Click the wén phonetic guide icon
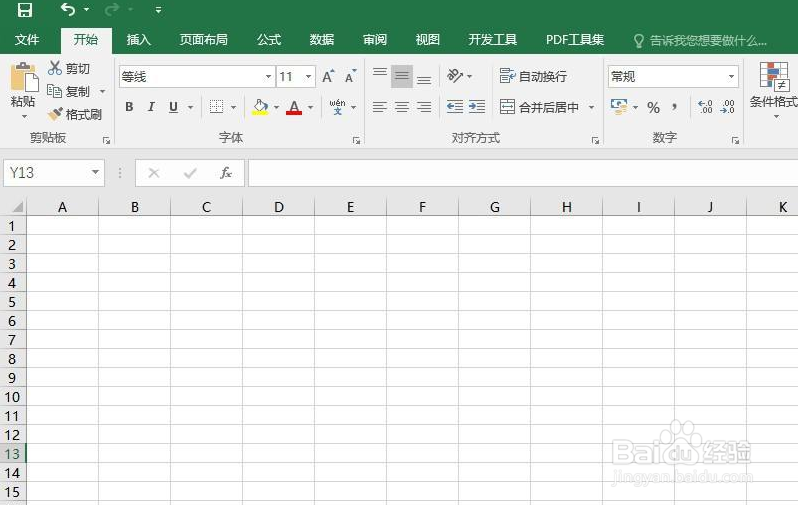Image resolution: width=798 pixels, height=505 pixels. (337, 107)
